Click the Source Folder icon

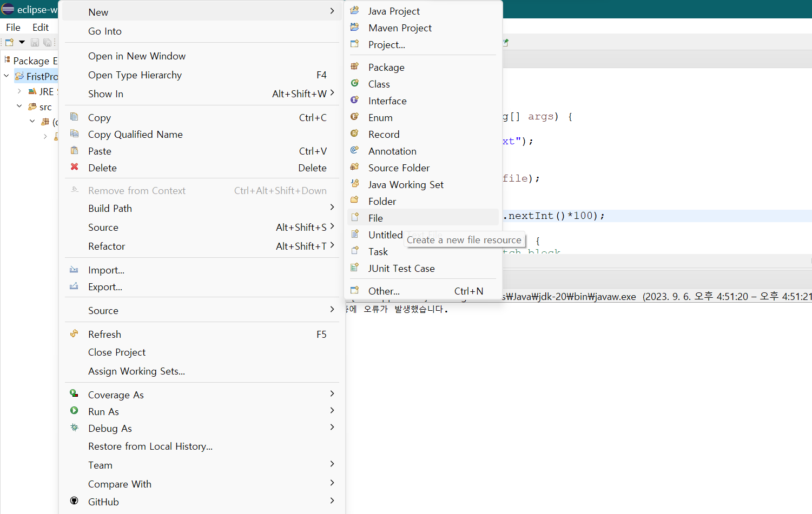(355, 168)
